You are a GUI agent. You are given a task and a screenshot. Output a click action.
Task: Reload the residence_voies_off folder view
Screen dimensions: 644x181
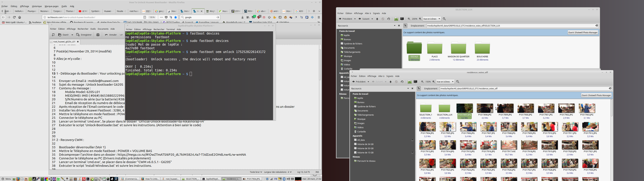pyautogui.click(x=402, y=82)
